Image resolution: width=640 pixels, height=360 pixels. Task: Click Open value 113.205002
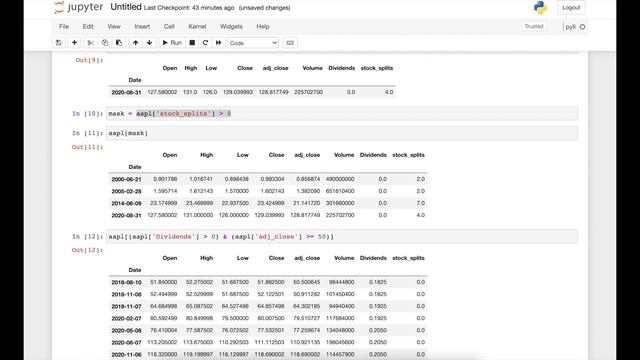point(162,342)
